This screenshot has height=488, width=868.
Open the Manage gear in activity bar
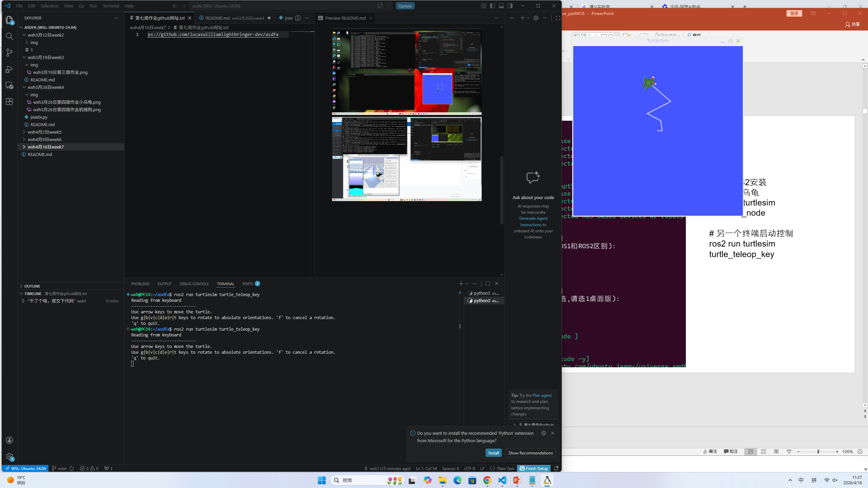(9, 456)
